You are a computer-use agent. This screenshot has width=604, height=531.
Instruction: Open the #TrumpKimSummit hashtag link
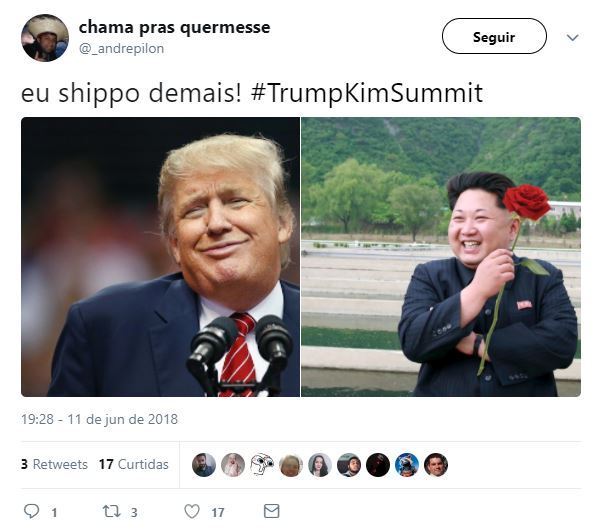click(x=366, y=93)
